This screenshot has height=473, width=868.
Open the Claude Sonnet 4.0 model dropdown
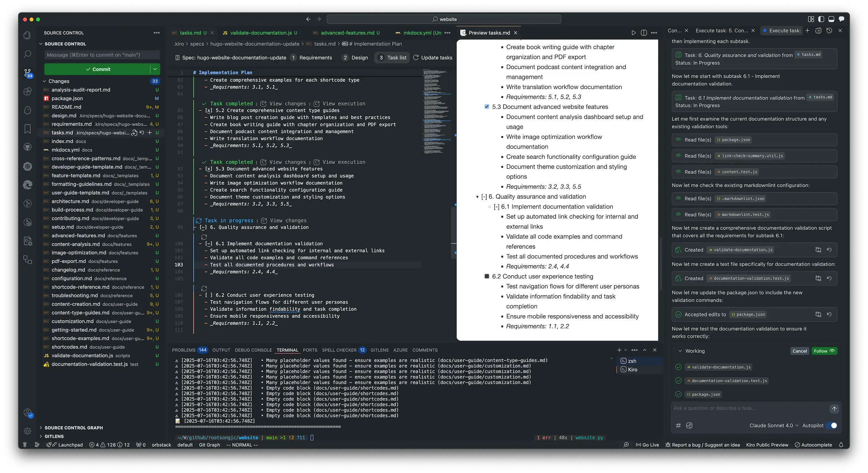click(x=774, y=425)
